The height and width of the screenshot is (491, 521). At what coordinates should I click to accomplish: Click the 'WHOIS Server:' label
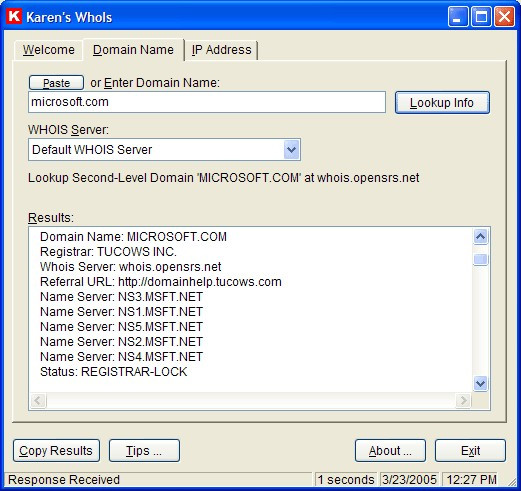click(68, 130)
